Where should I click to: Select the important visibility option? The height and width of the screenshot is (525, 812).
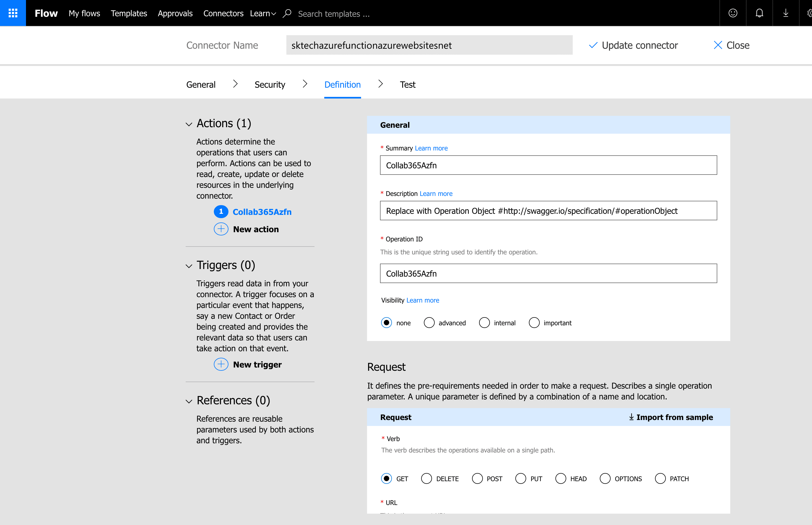tap(534, 323)
